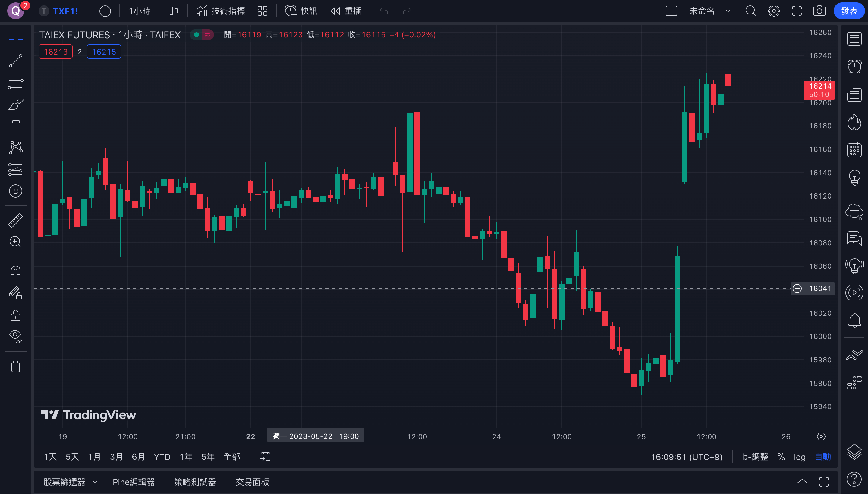Viewport: 868px width, 494px height.
Task: Create a 快訊 alert
Action: 301,11
